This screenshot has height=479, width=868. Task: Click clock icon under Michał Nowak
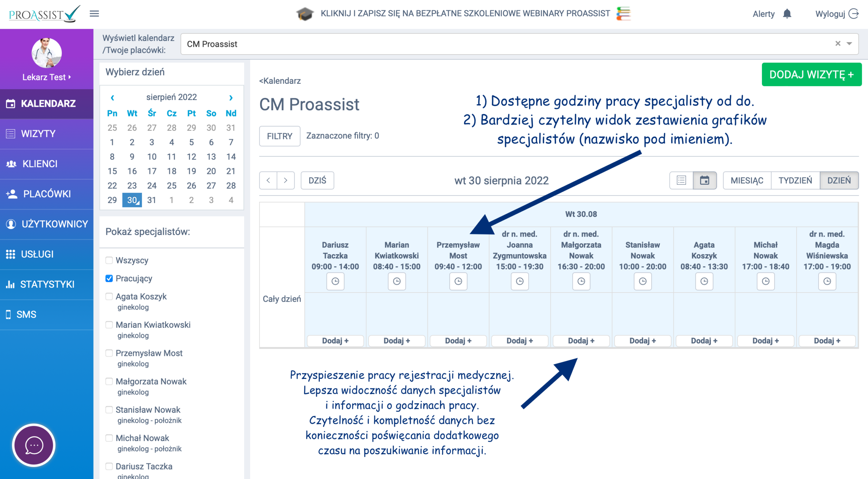(x=766, y=281)
